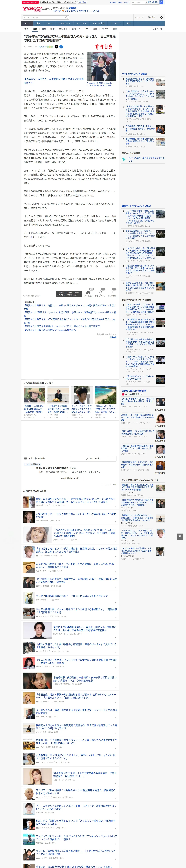
Task: Open the スポーツ category
Action: tap(76, 29)
